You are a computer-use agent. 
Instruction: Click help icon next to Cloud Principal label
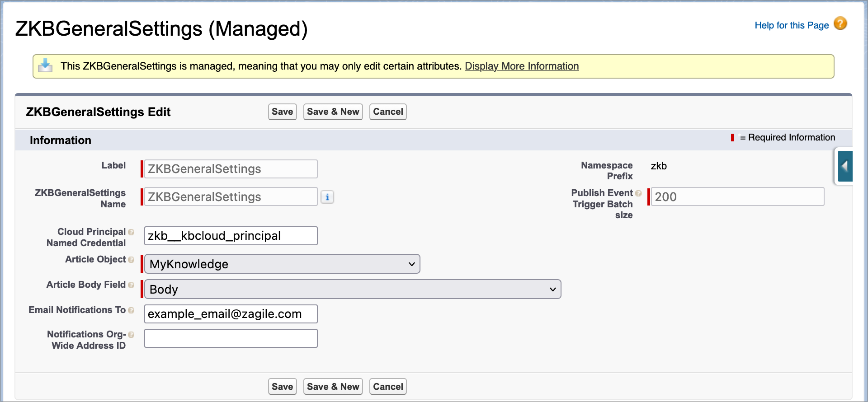tap(131, 232)
